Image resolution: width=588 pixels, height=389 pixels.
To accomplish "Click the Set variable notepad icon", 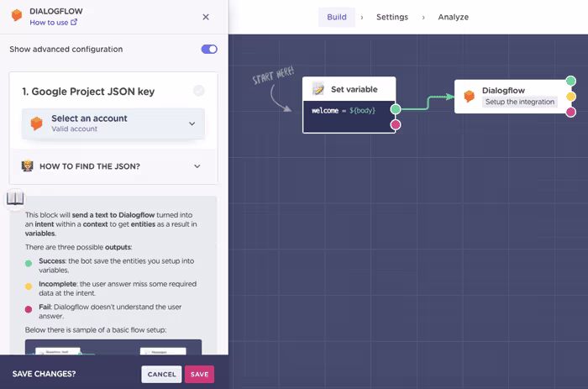I will 318,89.
